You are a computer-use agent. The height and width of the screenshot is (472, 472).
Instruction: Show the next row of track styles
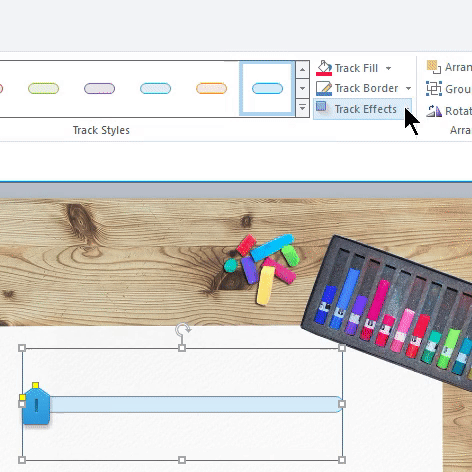click(x=302, y=88)
